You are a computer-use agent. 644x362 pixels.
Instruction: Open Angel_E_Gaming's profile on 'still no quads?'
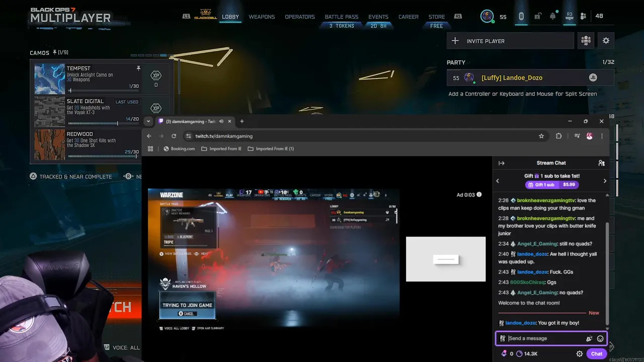pos(537,244)
